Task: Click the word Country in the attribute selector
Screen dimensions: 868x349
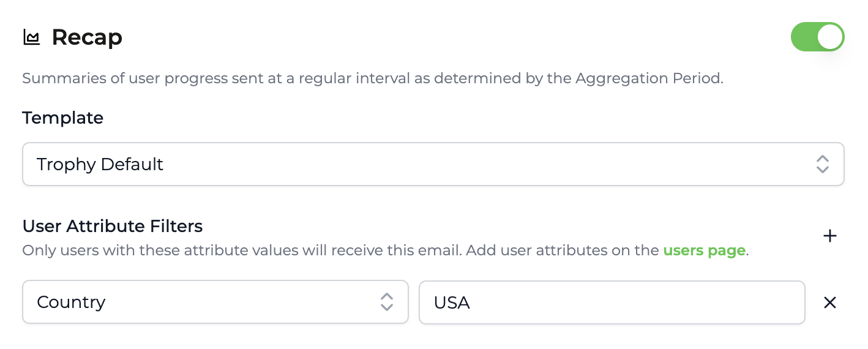Action: pos(71,302)
